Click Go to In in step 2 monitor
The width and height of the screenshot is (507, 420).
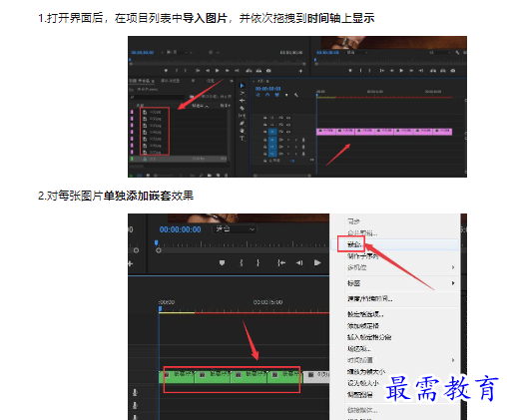[281, 263]
